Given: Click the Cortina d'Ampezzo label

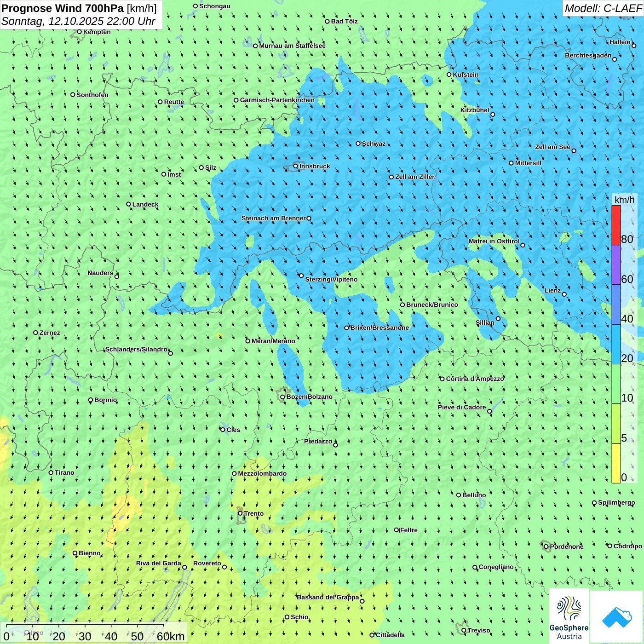Looking at the screenshot, I should click(475, 379).
